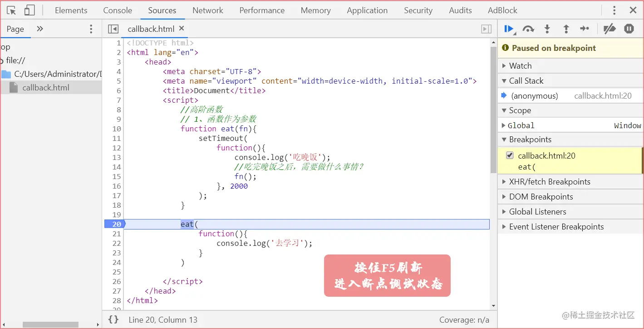Screen dimensions: 644x329
Task: Toggle the breakpoint on line 20 gutter
Action: click(114, 224)
